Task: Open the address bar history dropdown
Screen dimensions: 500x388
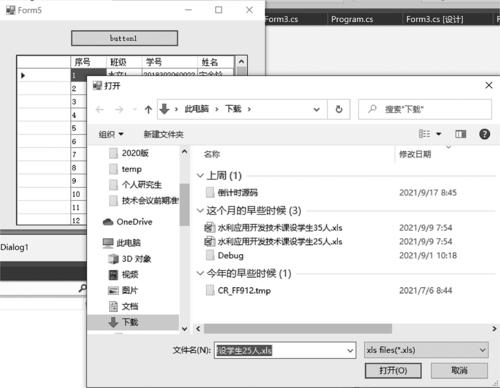Action: click(316, 109)
